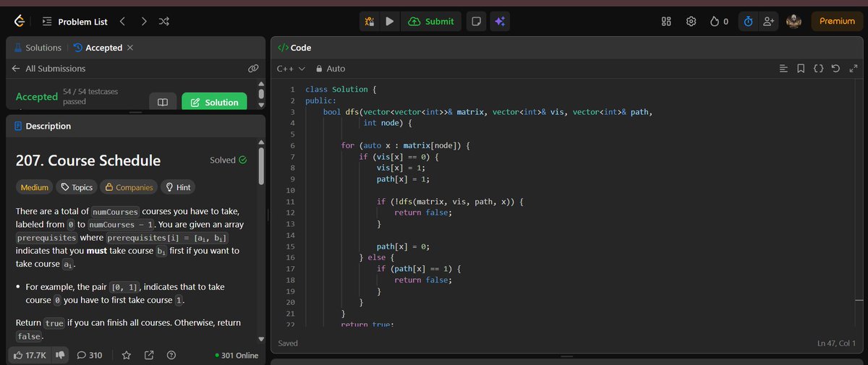This screenshot has width=868, height=365.
Task: Like the problem with thumbs up
Action: point(30,355)
